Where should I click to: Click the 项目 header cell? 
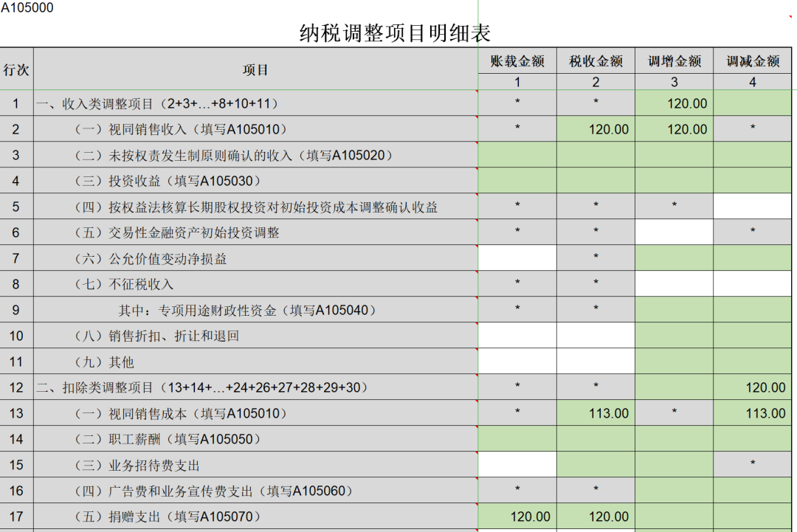pyautogui.click(x=255, y=69)
